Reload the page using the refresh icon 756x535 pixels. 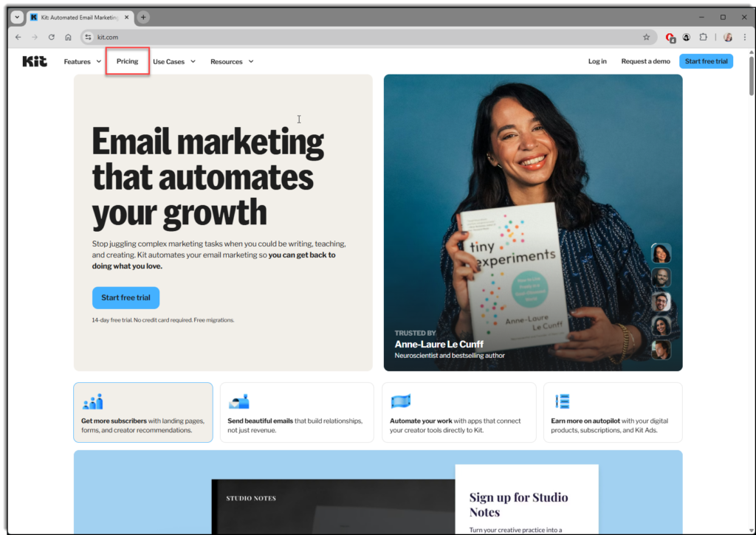point(51,37)
